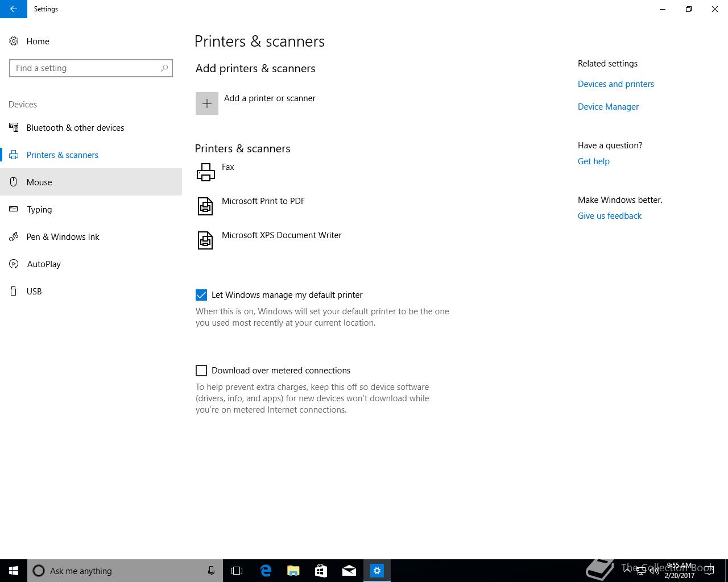Click the Printers & scanners sidebar icon

[x=14, y=155]
